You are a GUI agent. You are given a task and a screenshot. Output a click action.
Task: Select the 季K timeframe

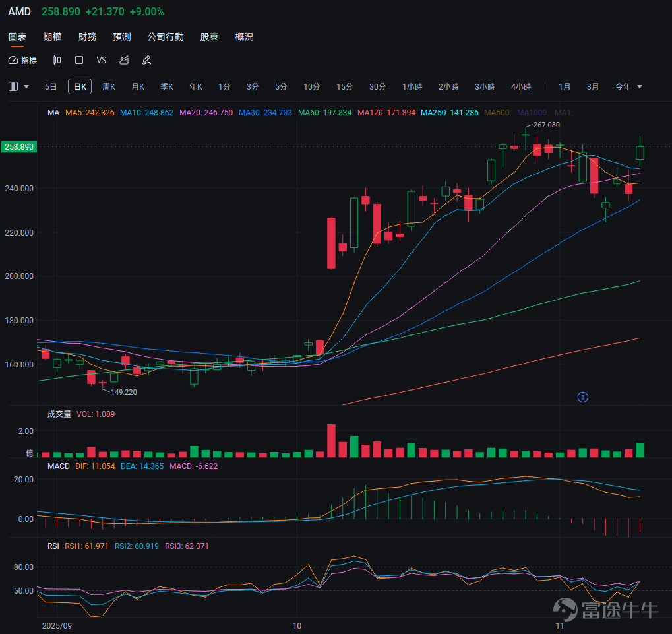[x=167, y=87]
